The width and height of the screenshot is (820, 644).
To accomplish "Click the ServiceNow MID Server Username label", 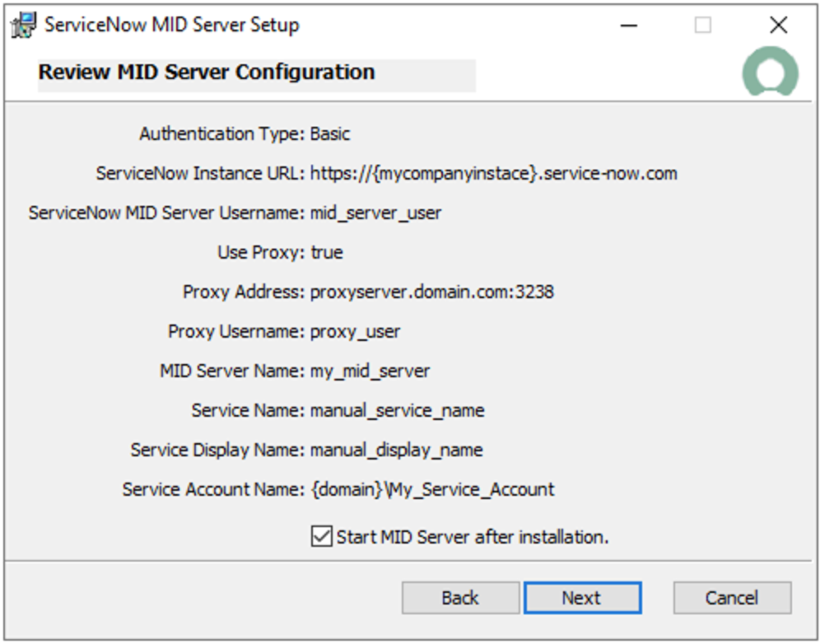I will [x=166, y=213].
